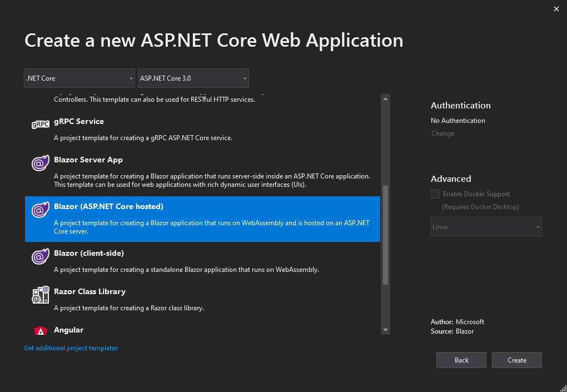The height and width of the screenshot is (392, 567).
Task: Close the dialog with the X icon
Action: point(556,9)
